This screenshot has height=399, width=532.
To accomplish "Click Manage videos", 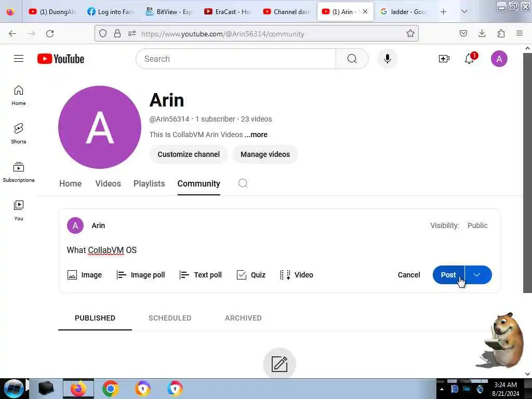I will (x=265, y=154).
